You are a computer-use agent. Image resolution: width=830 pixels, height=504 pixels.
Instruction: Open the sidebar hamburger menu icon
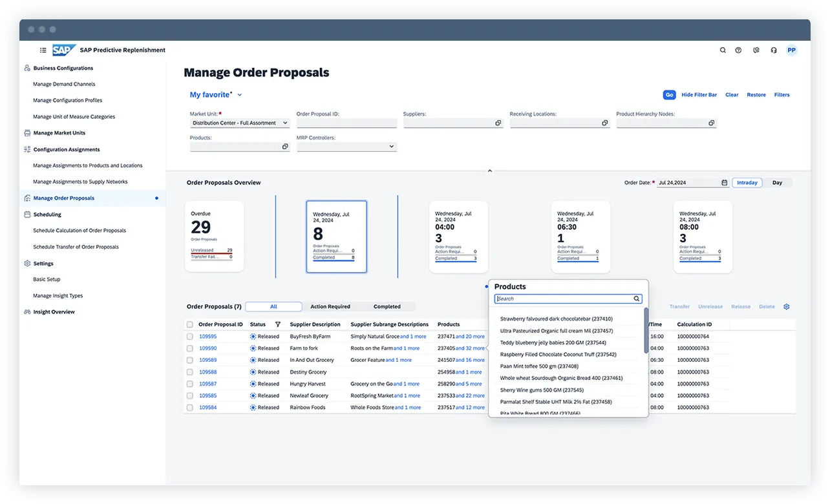(43, 50)
